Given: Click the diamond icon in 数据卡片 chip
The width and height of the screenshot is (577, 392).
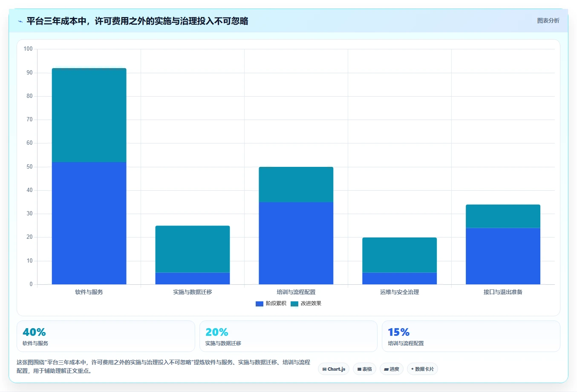Looking at the screenshot, I should pos(412,369).
